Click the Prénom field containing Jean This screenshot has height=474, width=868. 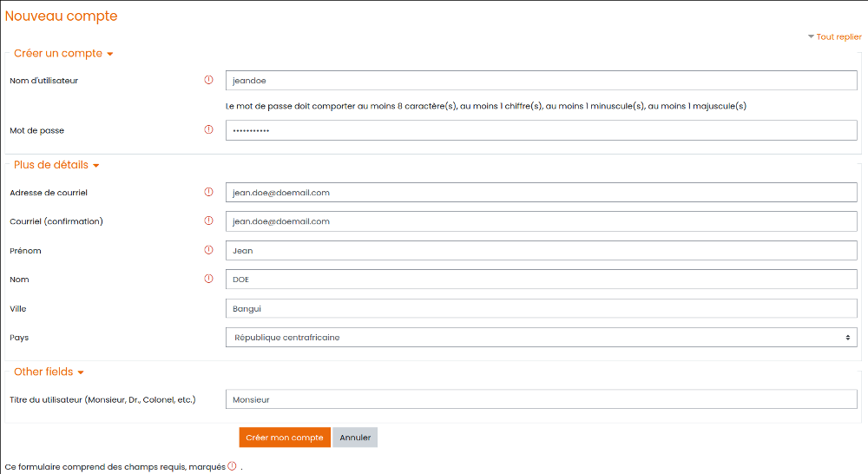point(541,250)
